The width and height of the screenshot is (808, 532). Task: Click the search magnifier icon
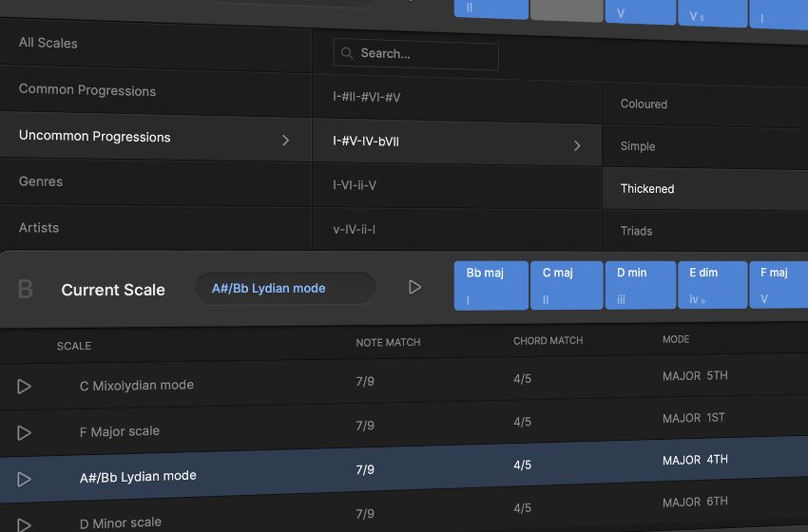pos(348,54)
